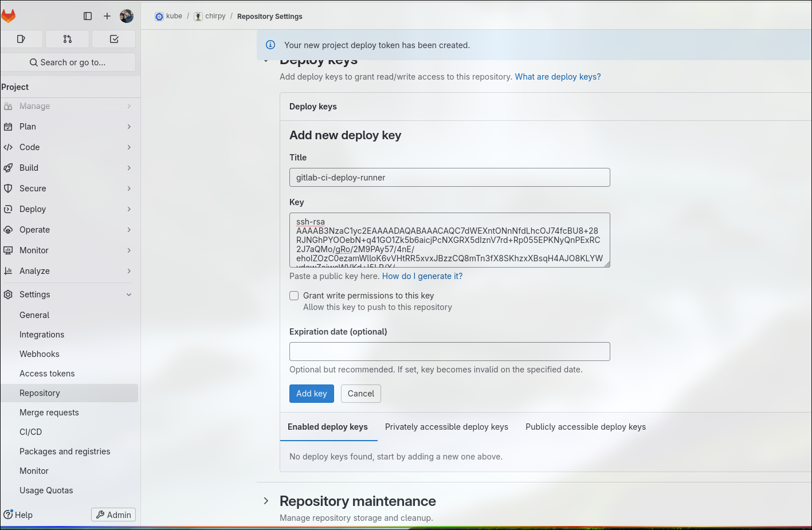The image size is (812, 530).
Task: Expand the Repository maintenance section
Action: pyautogui.click(x=266, y=501)
